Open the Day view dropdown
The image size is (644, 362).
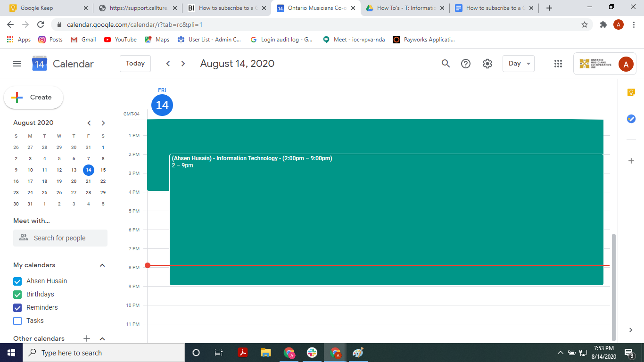[519, 64]
